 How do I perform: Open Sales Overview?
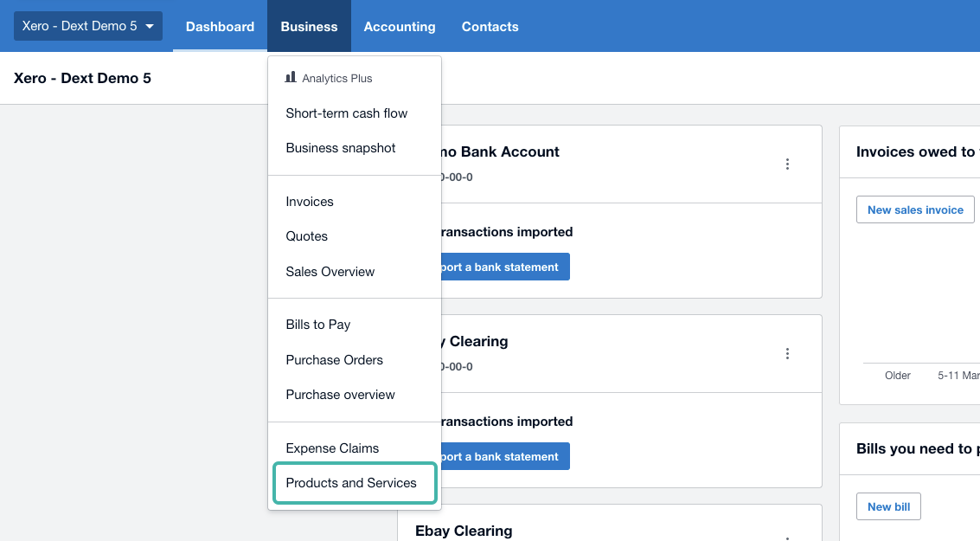[330, 272]
